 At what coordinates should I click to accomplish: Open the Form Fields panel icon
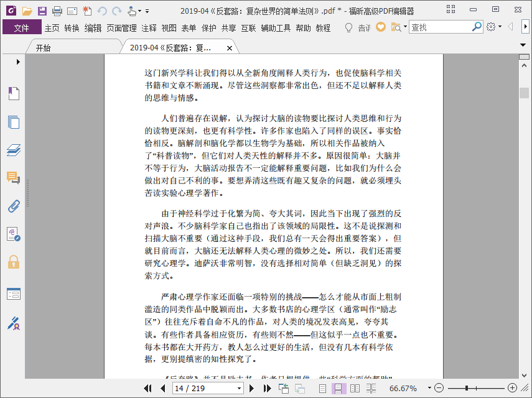pyautogui.click(x=14, y=294)
